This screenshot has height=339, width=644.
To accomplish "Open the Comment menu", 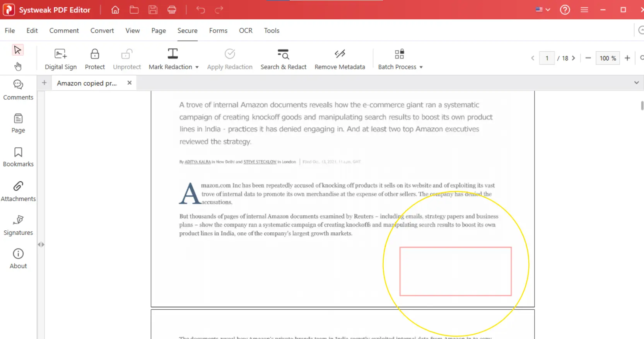I will [64, 31].
